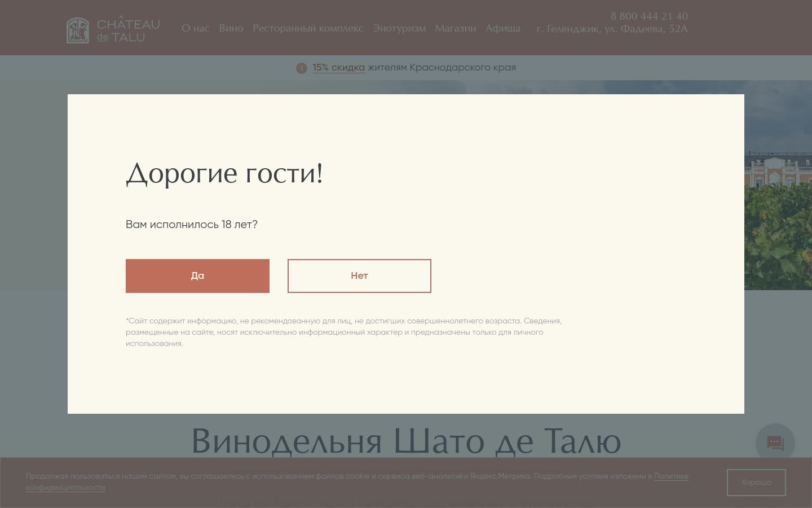This screenshot has width=812, height=508.
Task: Open the chat widget icon
Action: (x=775, y=443)
